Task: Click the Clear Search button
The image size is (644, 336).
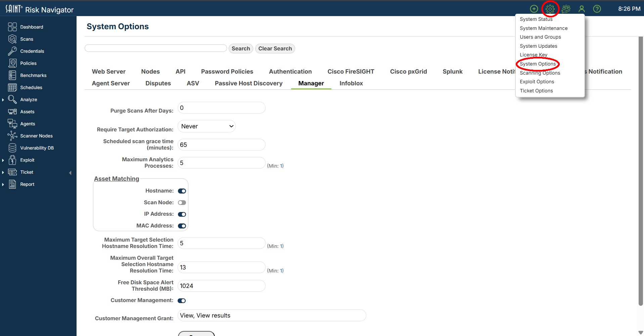Action: click(275, 48)
